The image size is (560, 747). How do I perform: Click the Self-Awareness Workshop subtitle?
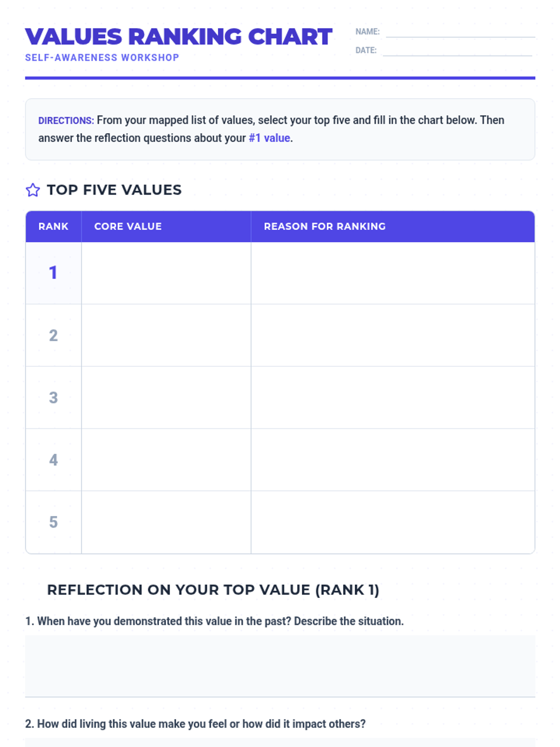[x=102, y=58]
